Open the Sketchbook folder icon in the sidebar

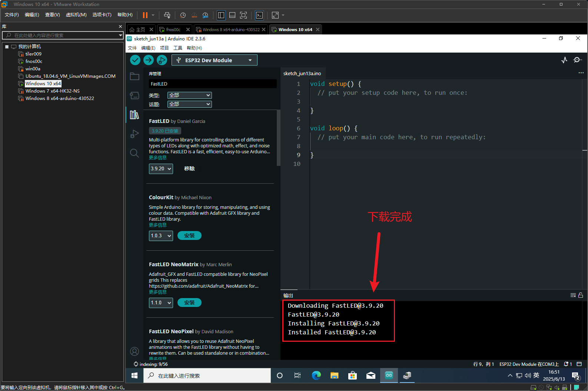click(x=134, y=76)
